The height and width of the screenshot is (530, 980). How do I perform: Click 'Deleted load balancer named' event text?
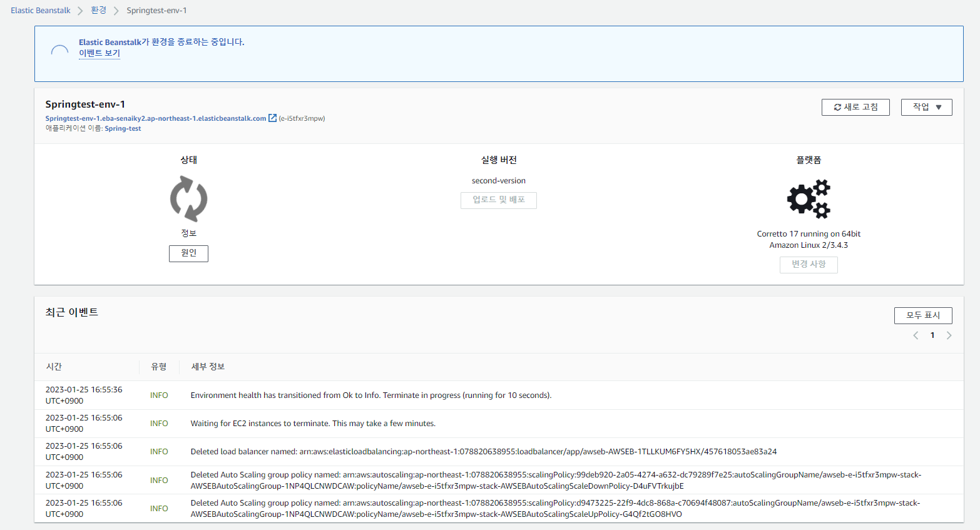point(484,452)
